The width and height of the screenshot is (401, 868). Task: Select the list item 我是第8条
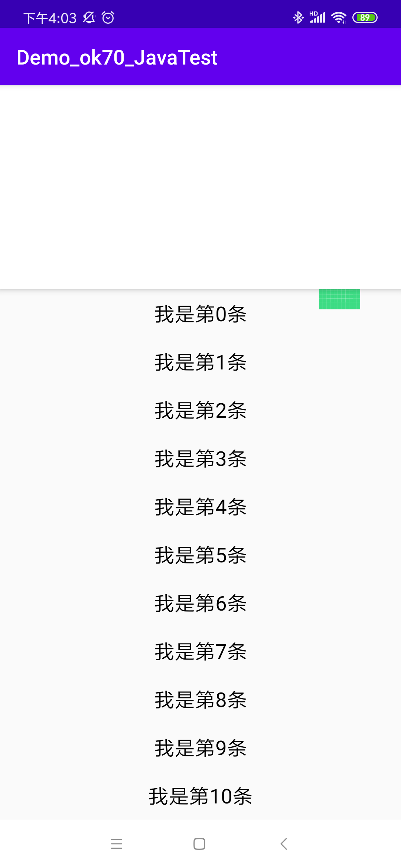tap(200, 700)
